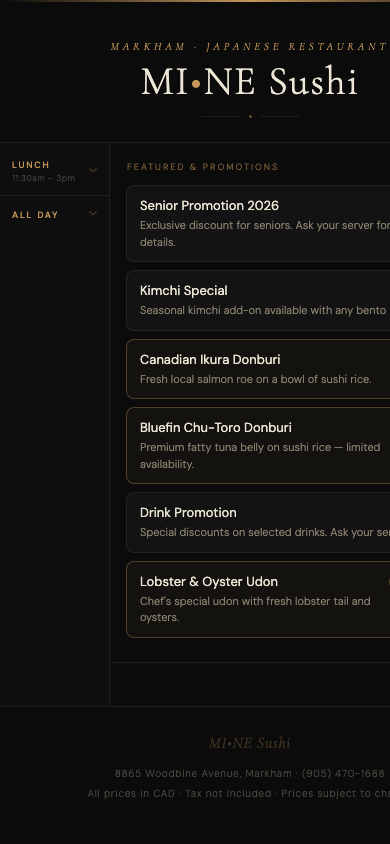Expand the Lunch section chevron
Image resolution: width=390 pixels, height=844 pixels.
[93, 170]
